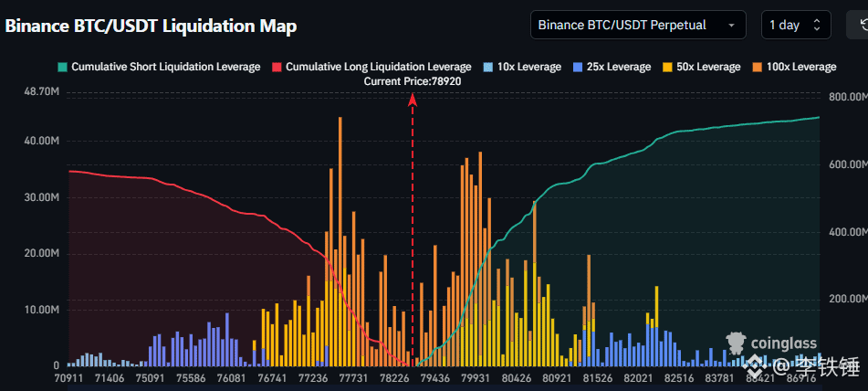Click the Current Price:78920 label
This screenshot has width=868, height=391.
(x=413, y=81)
